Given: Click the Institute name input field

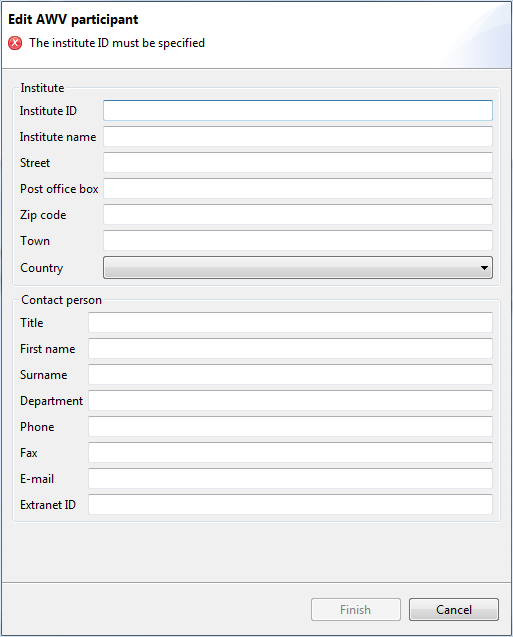Looking at the screenshot, I should (298, 136).
